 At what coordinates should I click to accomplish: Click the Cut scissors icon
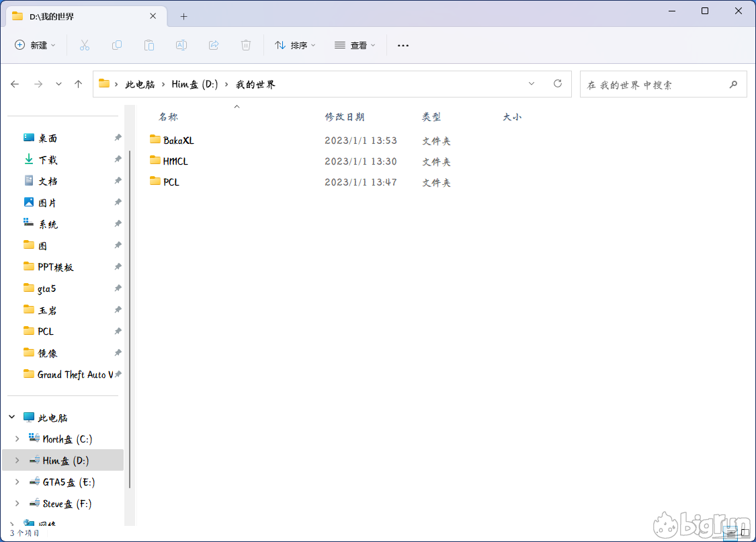point(85,45)
